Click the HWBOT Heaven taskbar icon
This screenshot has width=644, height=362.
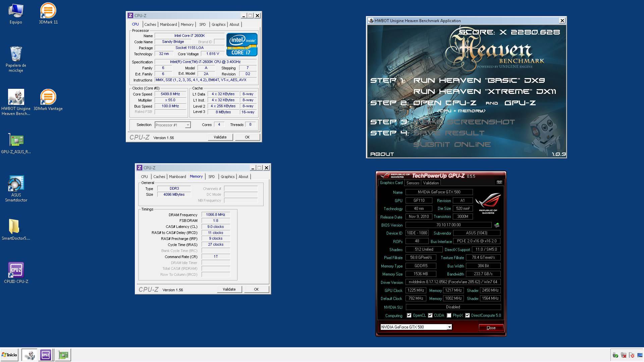(30, 355)
